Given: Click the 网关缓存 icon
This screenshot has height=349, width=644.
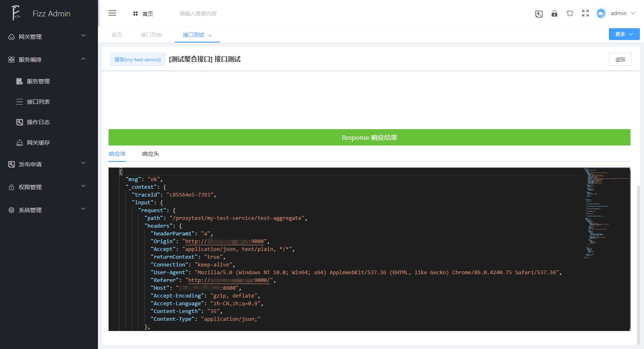Looking at the screenshot, I should (x=20, y=143).
